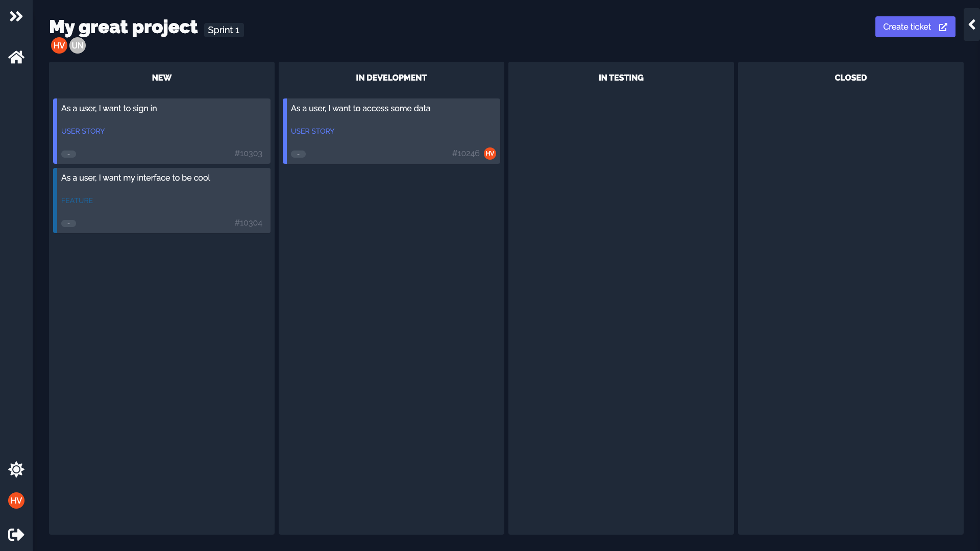This screenshot has height=551, width=980.
Task: Open Sprint 1 selector badge
Action: 224,30
